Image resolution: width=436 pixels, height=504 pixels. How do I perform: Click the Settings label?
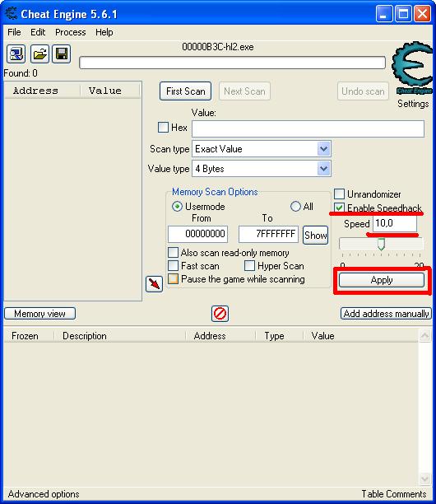click(413, 104)
